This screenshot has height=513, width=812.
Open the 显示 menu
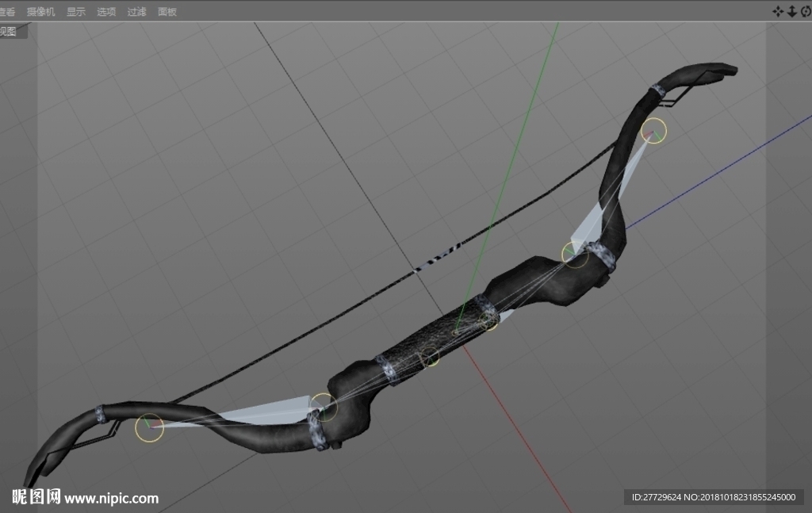point(75,11)
